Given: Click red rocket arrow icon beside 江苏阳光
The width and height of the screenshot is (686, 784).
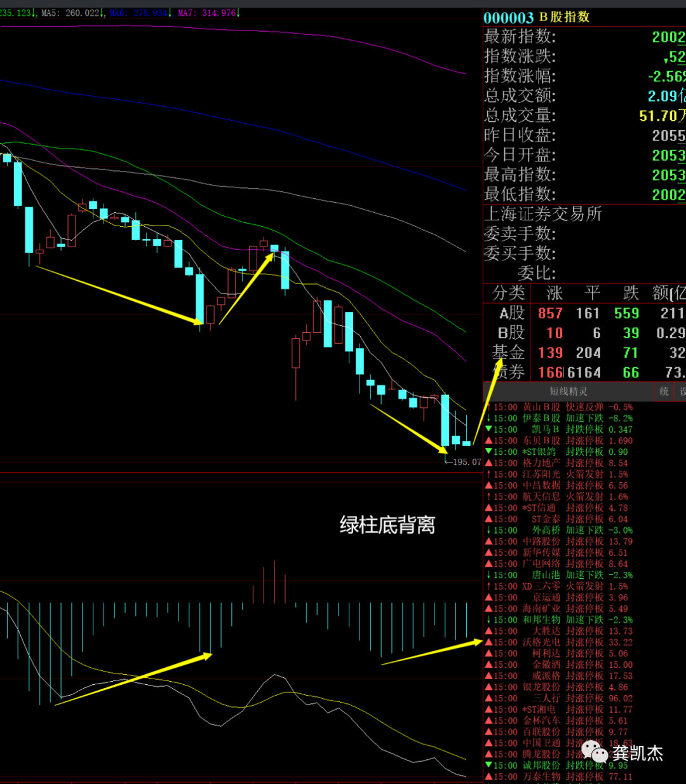Looking at the screenshot, I should [488, 474].
